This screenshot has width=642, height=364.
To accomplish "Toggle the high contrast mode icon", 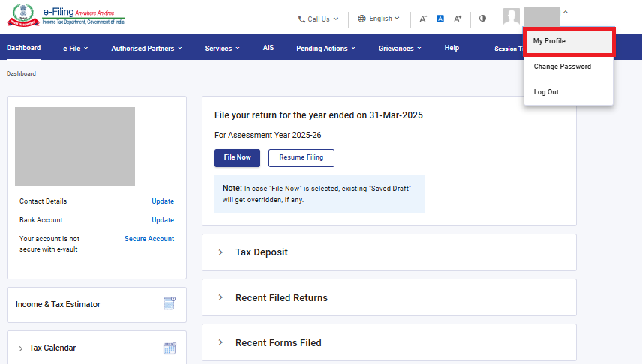I will pos(482,19).
